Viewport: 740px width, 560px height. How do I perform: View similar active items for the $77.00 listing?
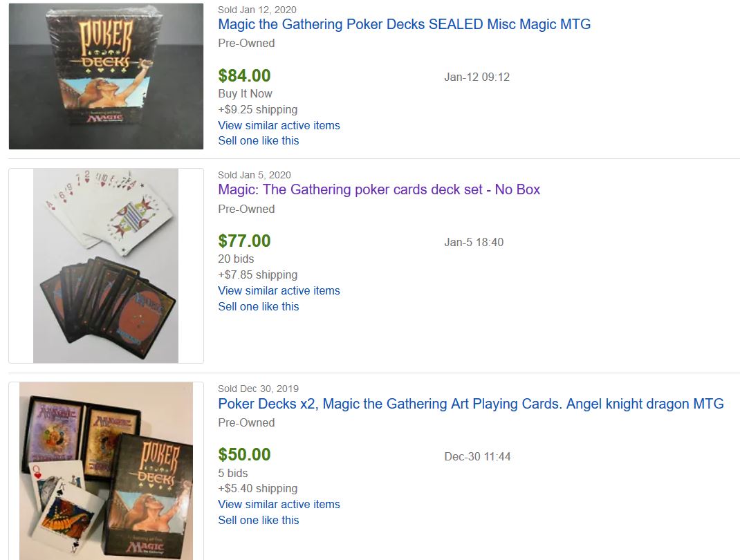tap(279, 290)
